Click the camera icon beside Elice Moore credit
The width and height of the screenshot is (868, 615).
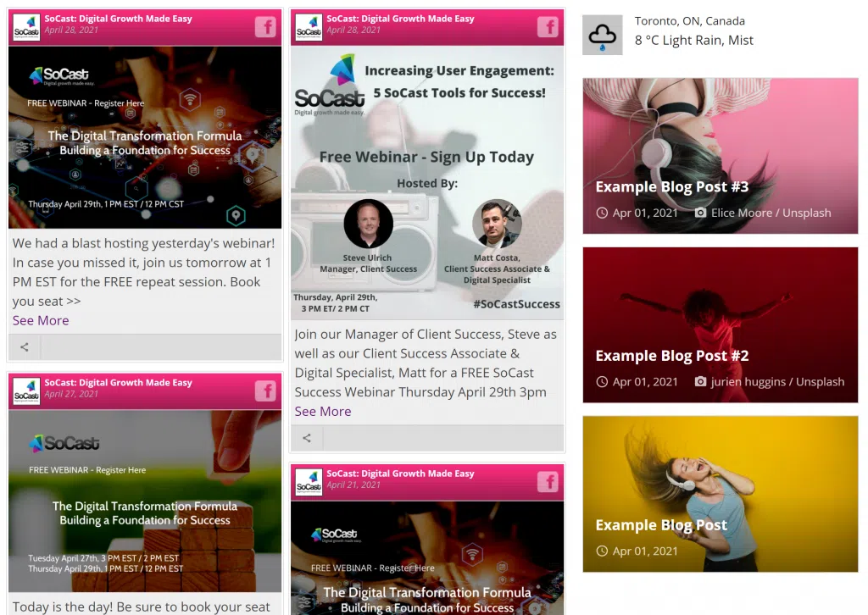(x=700, y=213)
